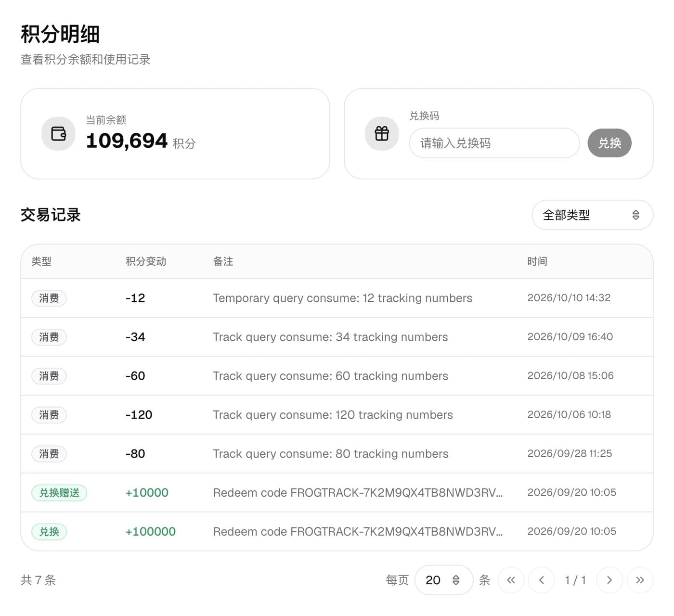Click timestamp 2026/10/10 14:32

[x=569, y=298]
